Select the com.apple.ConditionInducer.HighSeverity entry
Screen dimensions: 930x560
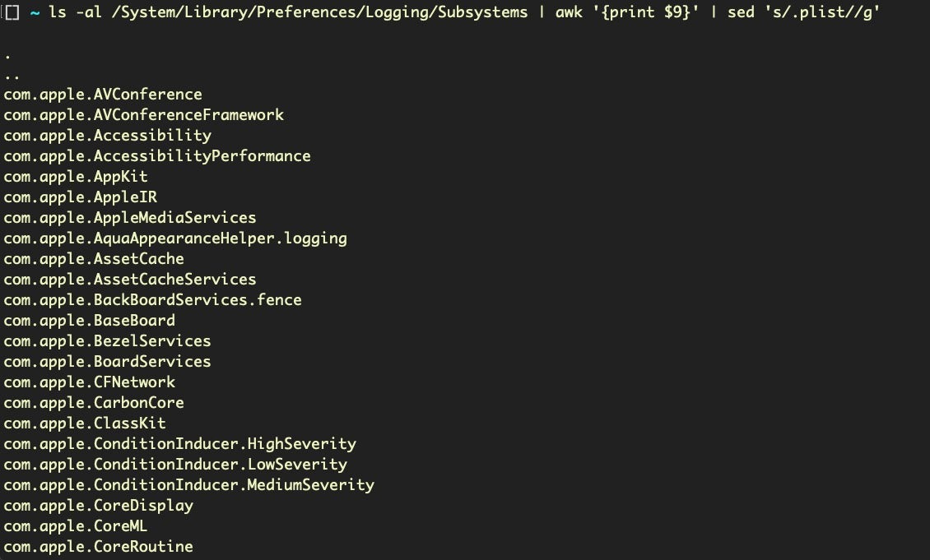[x=180, y=444]
